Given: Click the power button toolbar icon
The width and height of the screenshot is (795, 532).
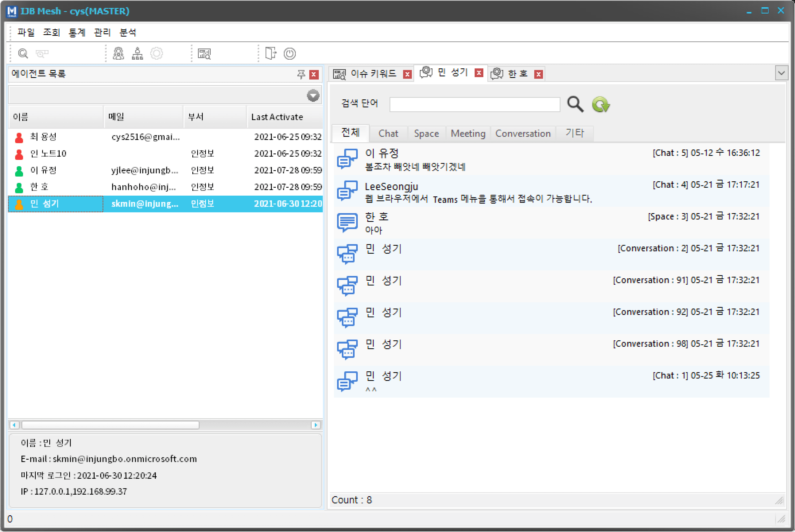Looking at the screenshot, I should click(290, 54).
